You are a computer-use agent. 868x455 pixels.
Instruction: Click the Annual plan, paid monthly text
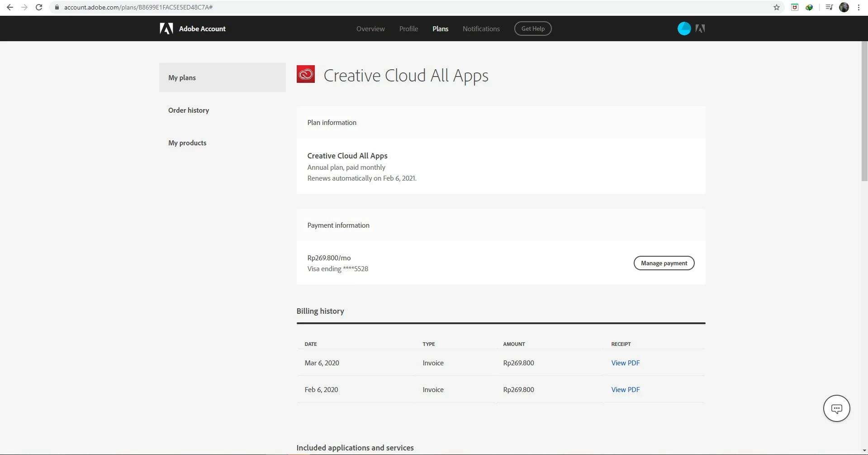[346, 167]
